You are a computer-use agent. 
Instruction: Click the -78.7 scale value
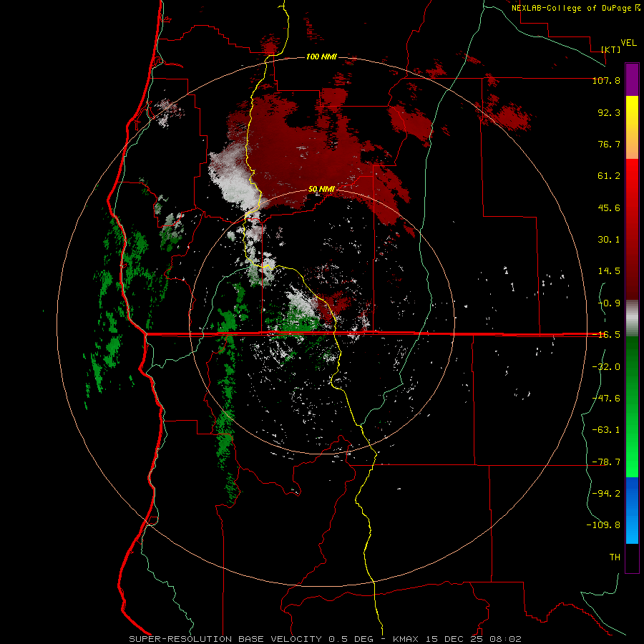click(x=606, y=462)
